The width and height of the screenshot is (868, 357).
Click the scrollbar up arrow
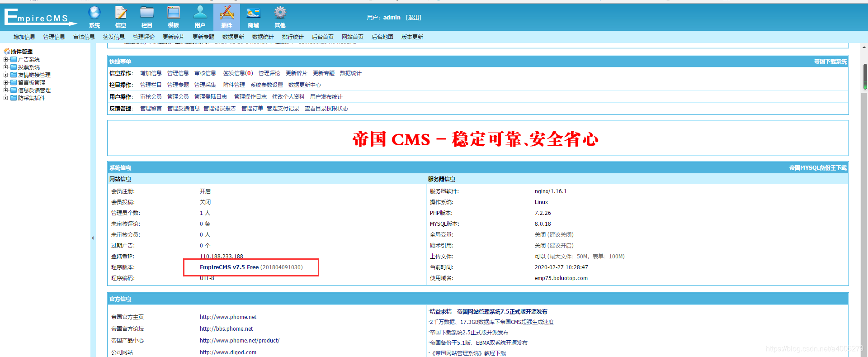click(864, 47)
